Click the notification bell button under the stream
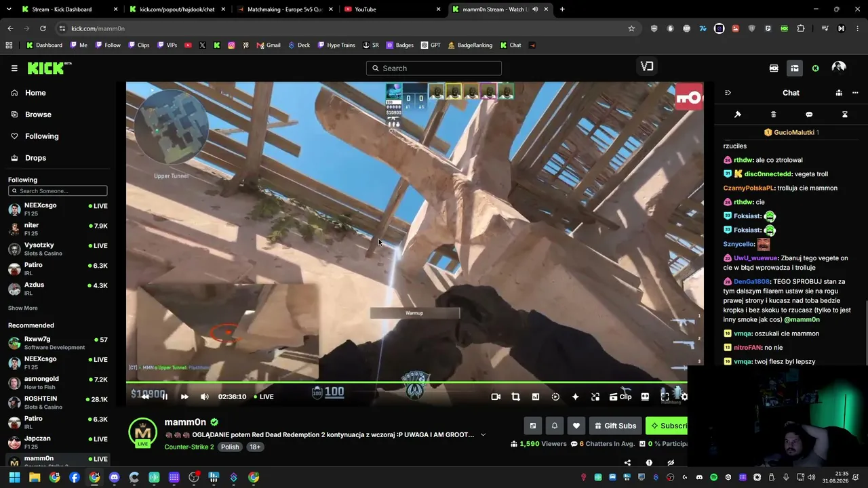Viewport: 868px width, 488px height. [555, 426]
